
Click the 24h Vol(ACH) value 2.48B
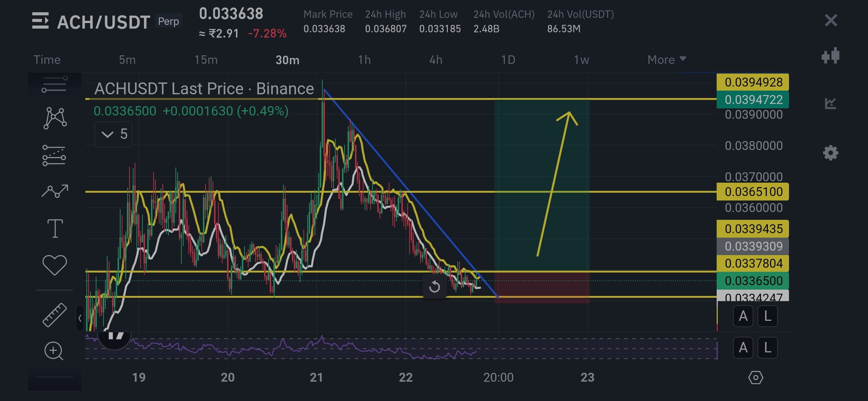tap(486, 29)
